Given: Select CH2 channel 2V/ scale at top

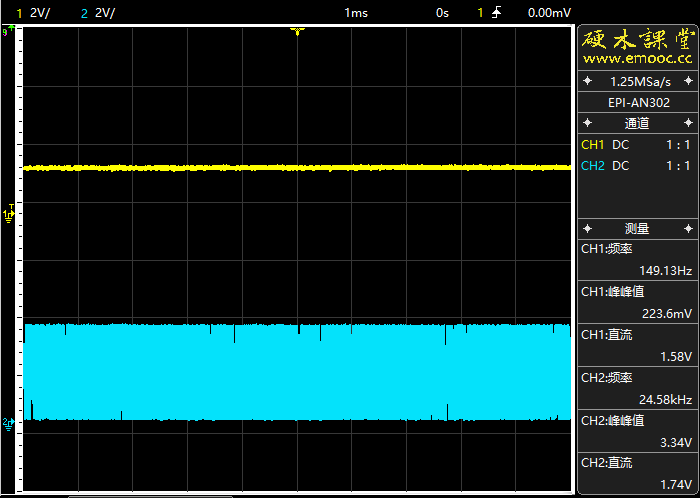Looking at the screenshot, I should 98,12.
